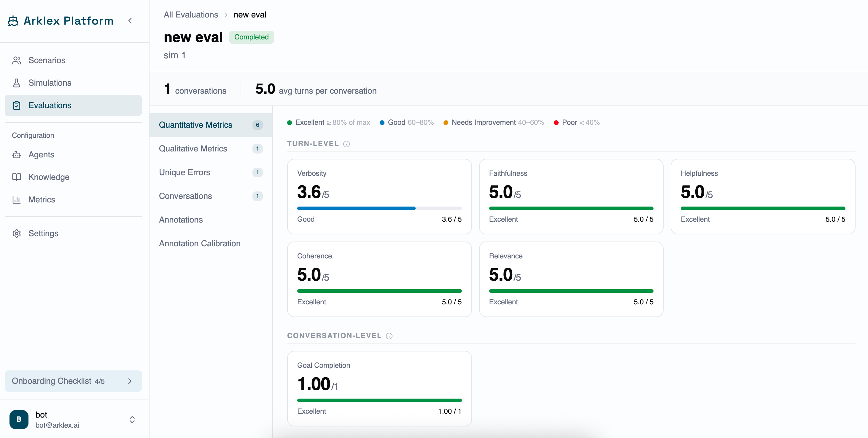Screen dimensions: 868x438
Task: Select the Goal Completion metric card
Action: [x=379, y=389]
